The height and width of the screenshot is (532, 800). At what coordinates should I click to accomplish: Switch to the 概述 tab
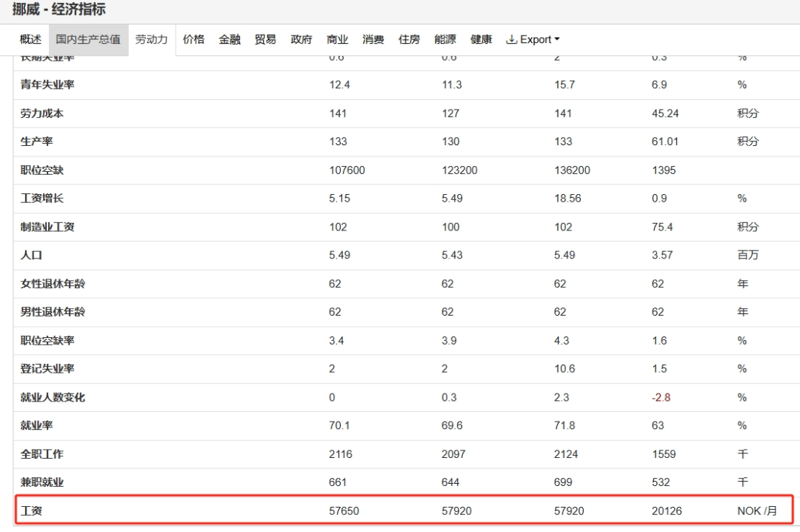click(x=30, y=39)
